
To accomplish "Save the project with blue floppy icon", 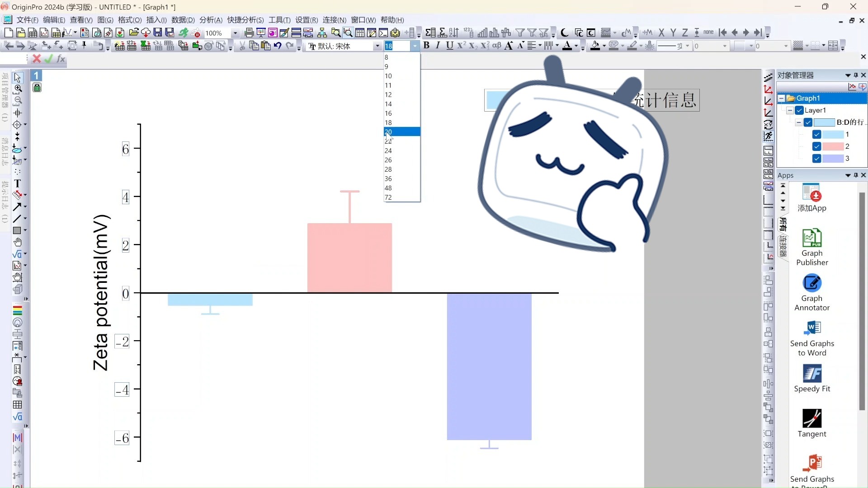I will 158,33.
